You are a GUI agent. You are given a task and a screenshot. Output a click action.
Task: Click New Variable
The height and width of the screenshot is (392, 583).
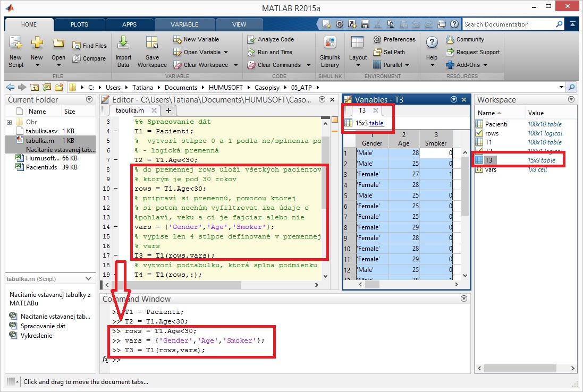pyautogui.click(x=196, y=39)
